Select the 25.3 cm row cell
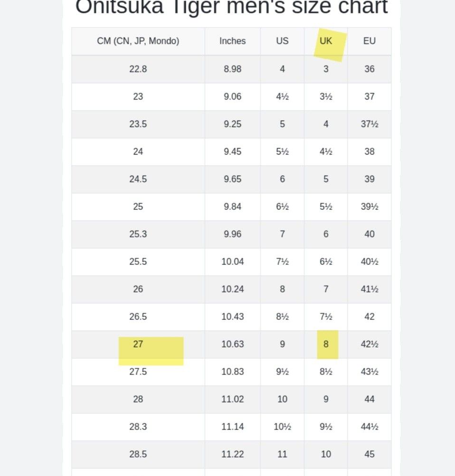 click(138, 234)
